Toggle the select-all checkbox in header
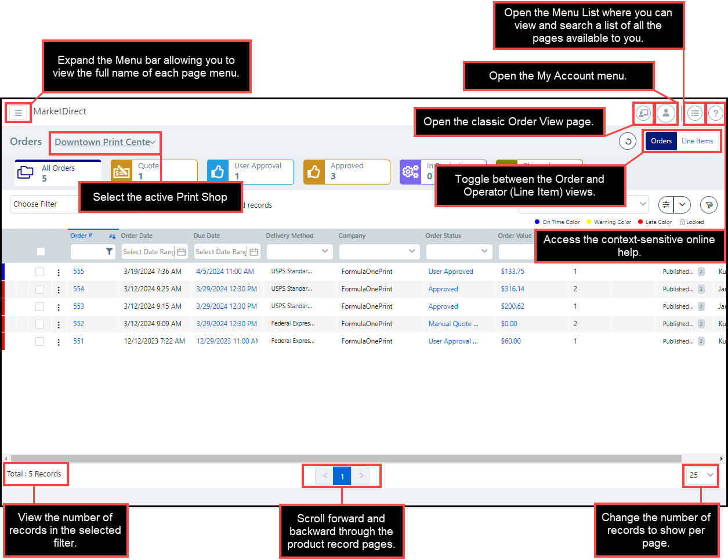This screenshot has width=728, height=560. pos(41,251)
